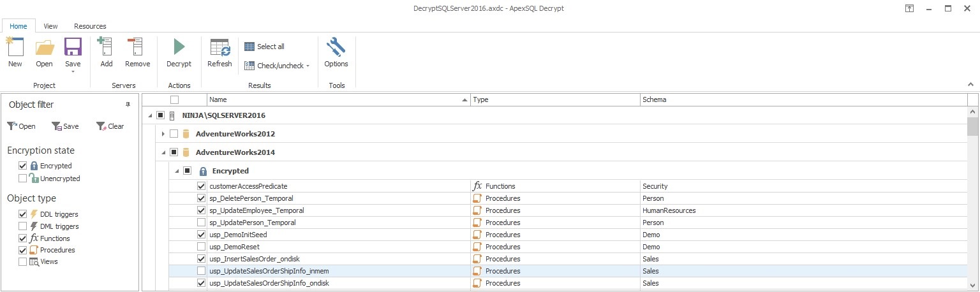Toggle NINJA\SQLSERVER2016 server checkbox
The width and height of the screenshot is (980, 292).
[161, 115]
